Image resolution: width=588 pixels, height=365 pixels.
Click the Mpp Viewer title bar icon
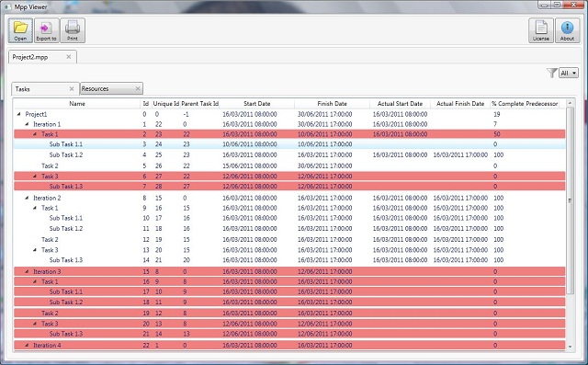point(7,6)
